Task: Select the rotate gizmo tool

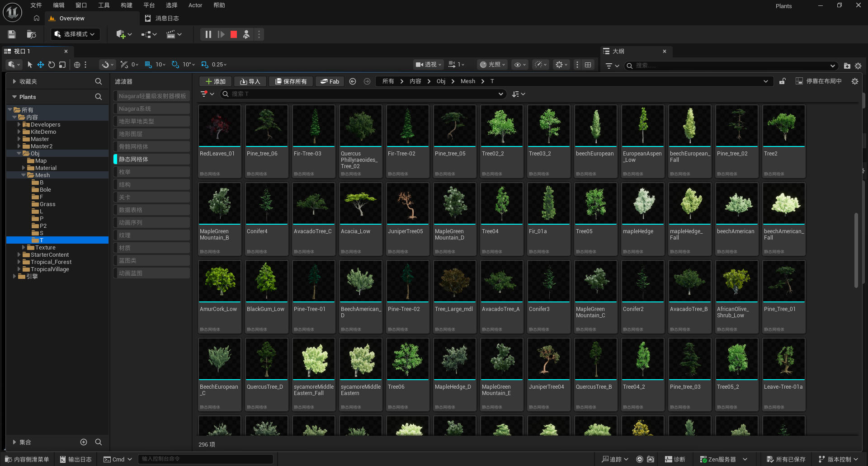Action: 52,65
